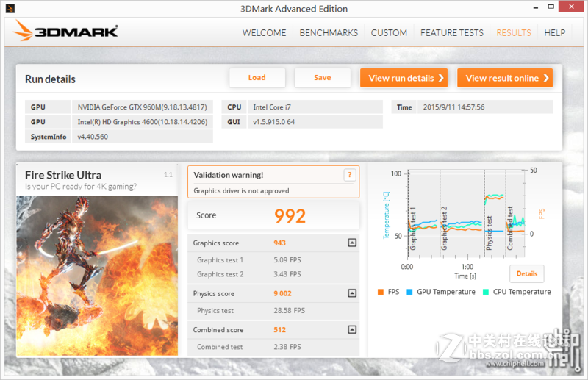Open View result online
This screenshot has width=588, height=380.
(505, 78)
